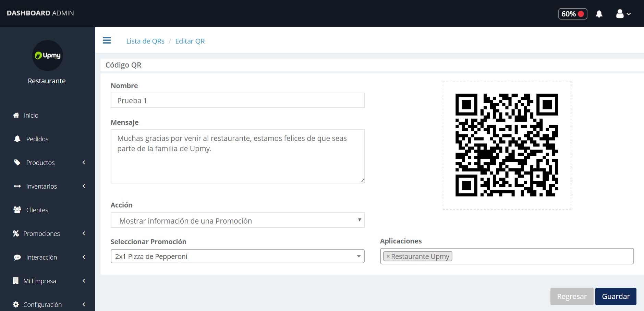Select Productos menu label
This screenshot has width=644, height=311.
(40, 163)
